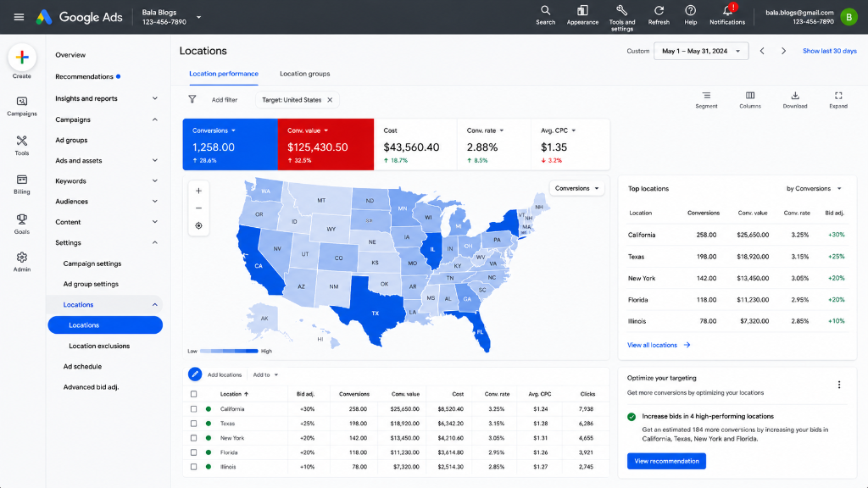The width and height of the screenshot is (868, 488).
Task: Open the May 1 – May 31 date picker
Action: [701, 51]
